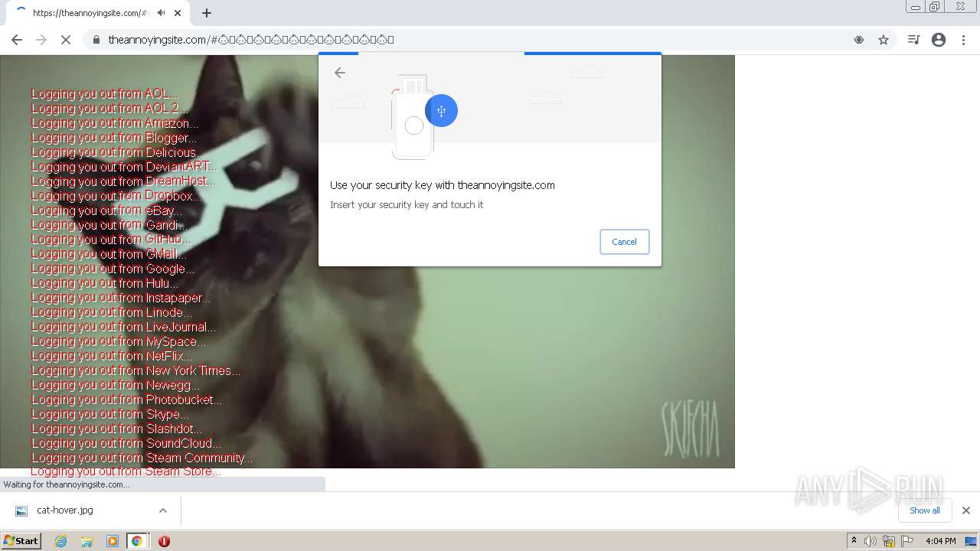Mute the tab via its speaker icon
The height and width of the screenshot is (551, 980).
(x=161, y=13)
